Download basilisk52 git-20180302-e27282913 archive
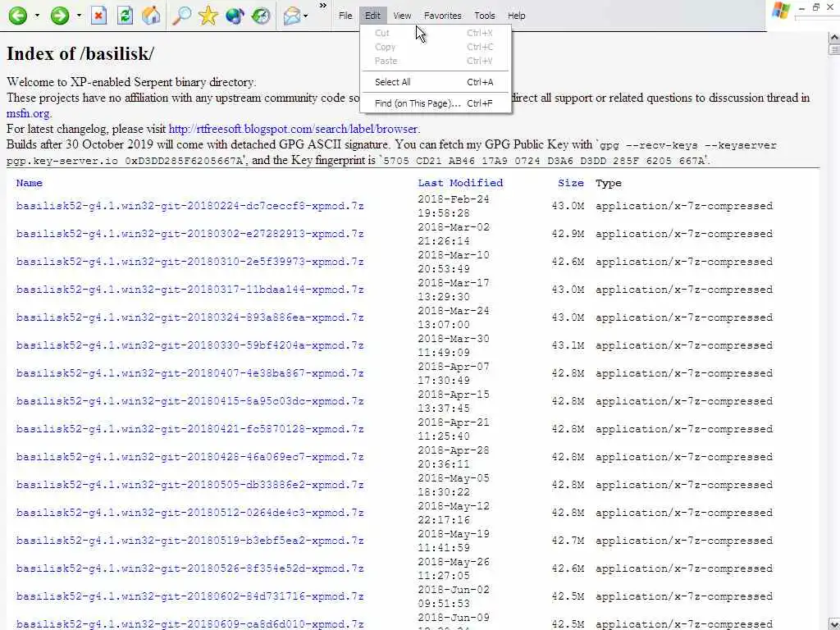 pyautogui.click(x=189, y=234)
